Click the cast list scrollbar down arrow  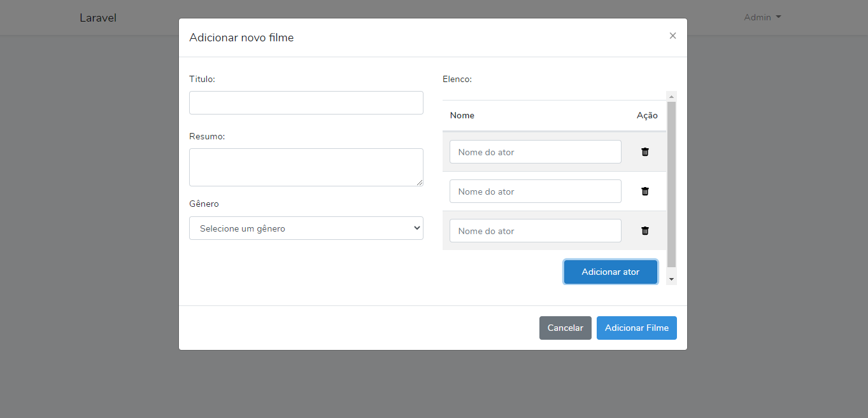(x=671, y=279)
